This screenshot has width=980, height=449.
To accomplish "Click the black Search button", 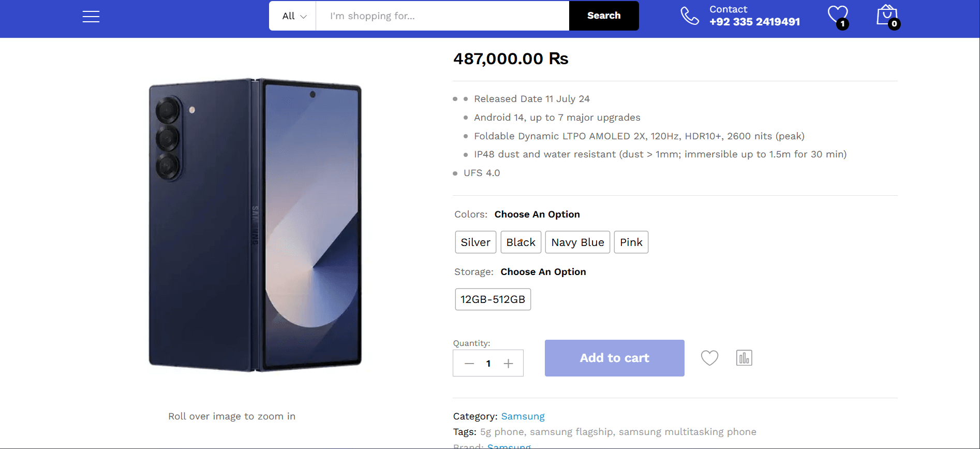I will tap(604, 16).
